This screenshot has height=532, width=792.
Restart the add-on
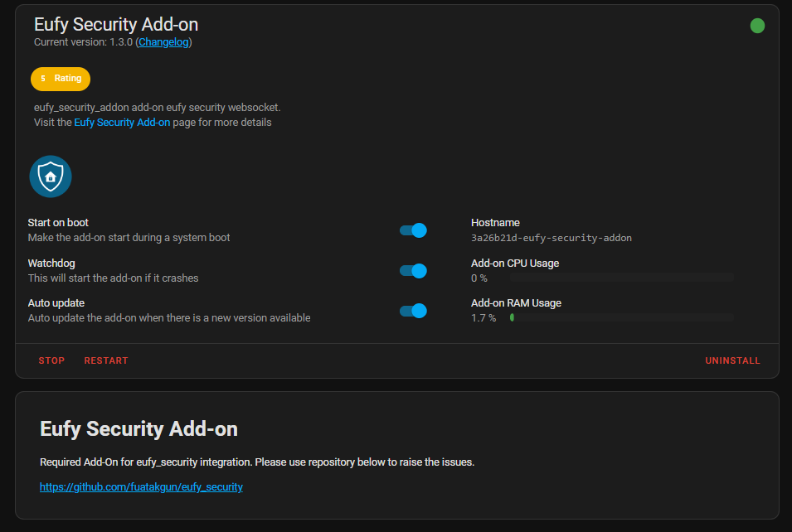tap(105, 360)
